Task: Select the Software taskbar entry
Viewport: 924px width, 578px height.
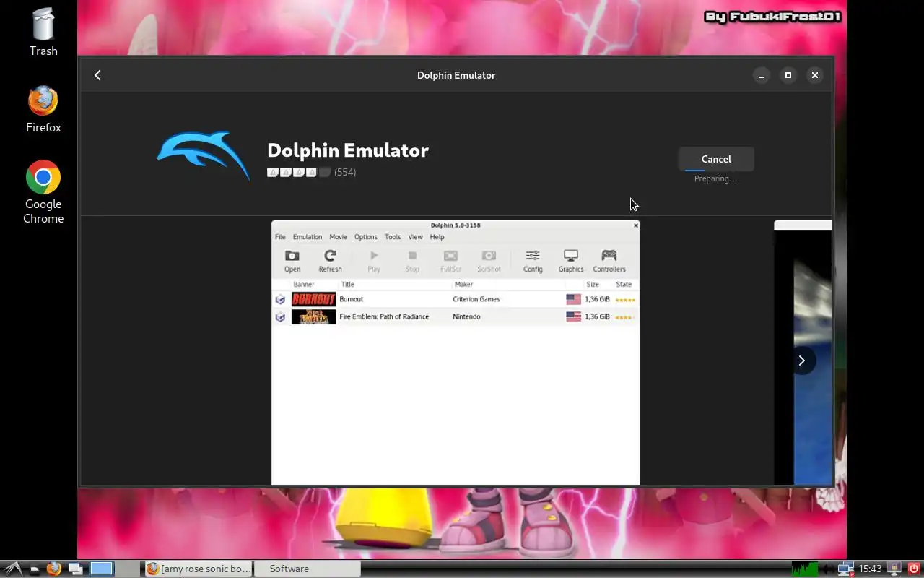Action: point(307,569)
